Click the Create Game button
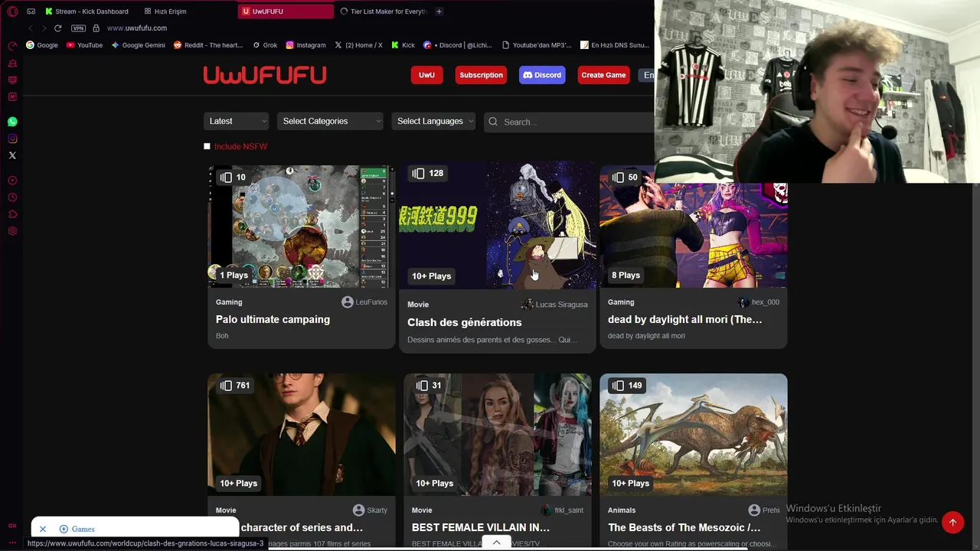 603,75
